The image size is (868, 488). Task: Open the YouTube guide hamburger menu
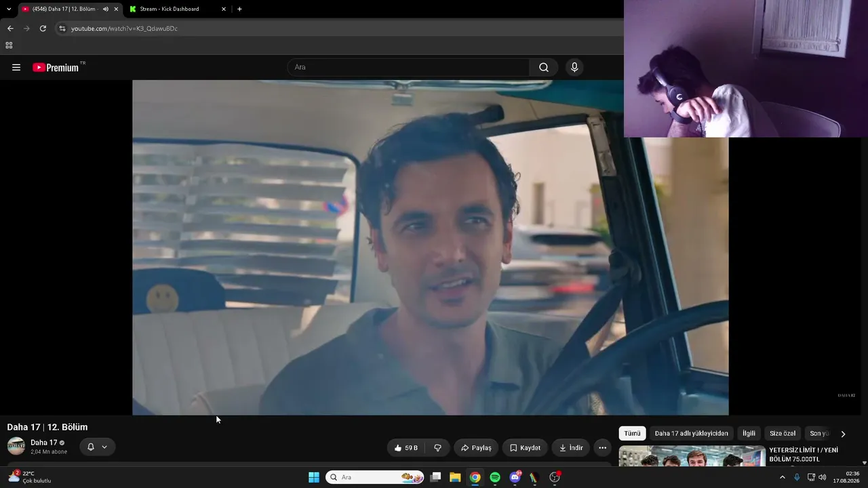point(16,67)
